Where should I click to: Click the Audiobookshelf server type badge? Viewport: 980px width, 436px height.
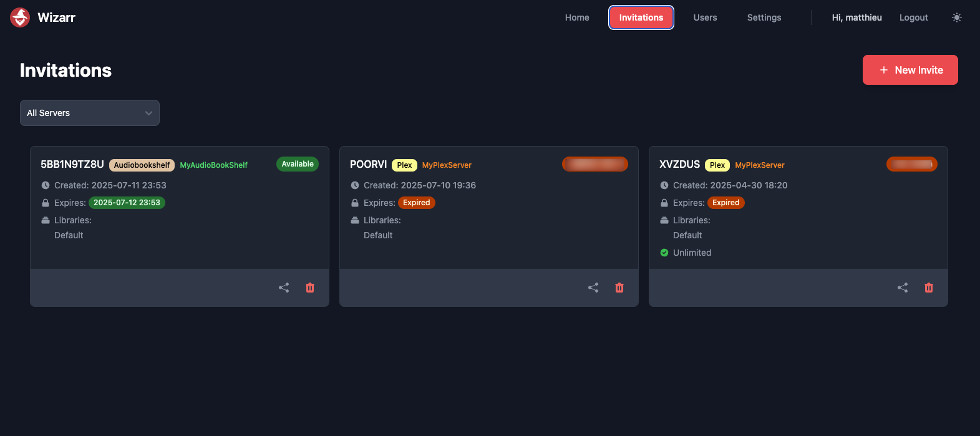coord(142,165)
